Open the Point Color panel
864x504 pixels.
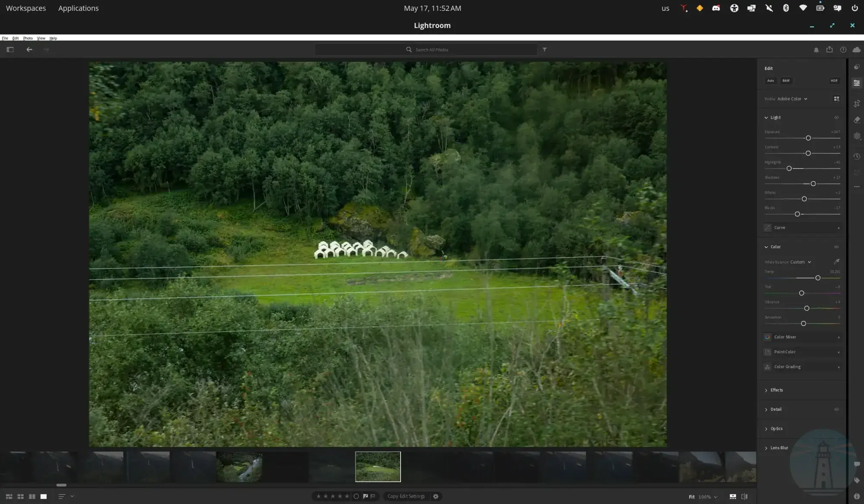pyautogui.click(x=802, y=352)
